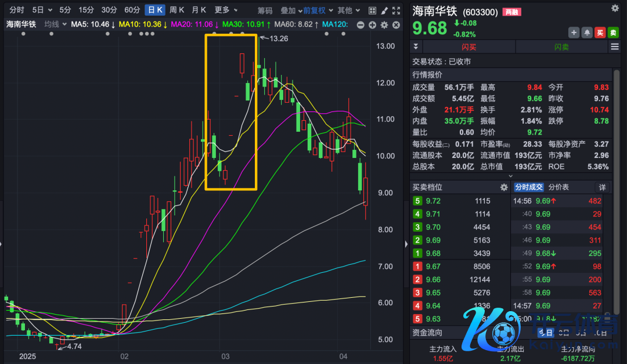Switch to the 周K weekly chart tab
This screenshot has width=627, height=364.
(176, 10)
